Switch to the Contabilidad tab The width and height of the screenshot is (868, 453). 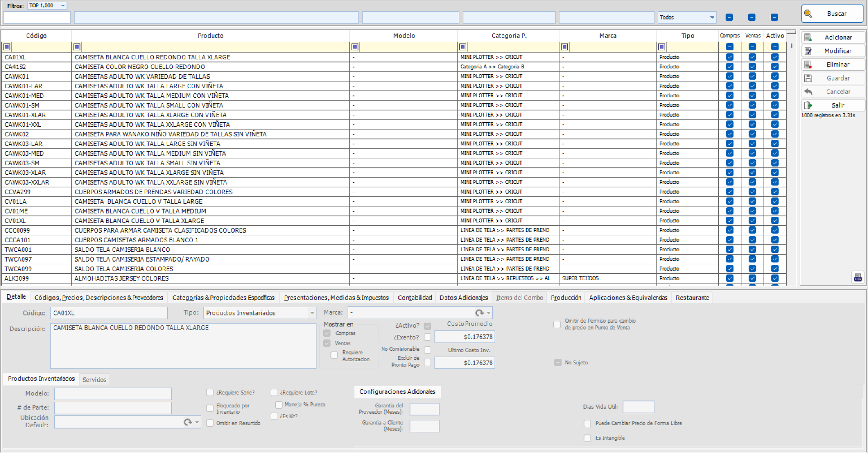tap(415, 297)
